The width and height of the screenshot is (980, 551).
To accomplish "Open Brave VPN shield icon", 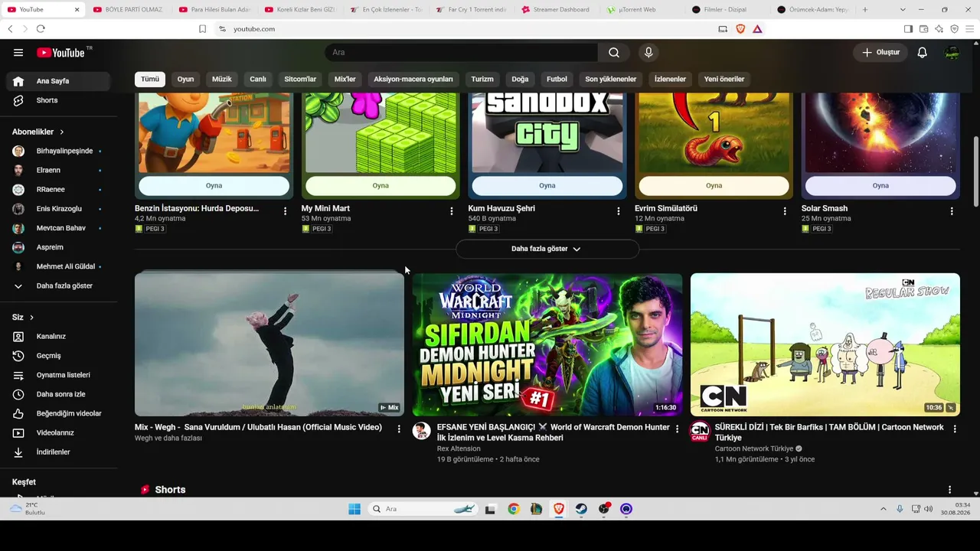I will pos(954,29).
